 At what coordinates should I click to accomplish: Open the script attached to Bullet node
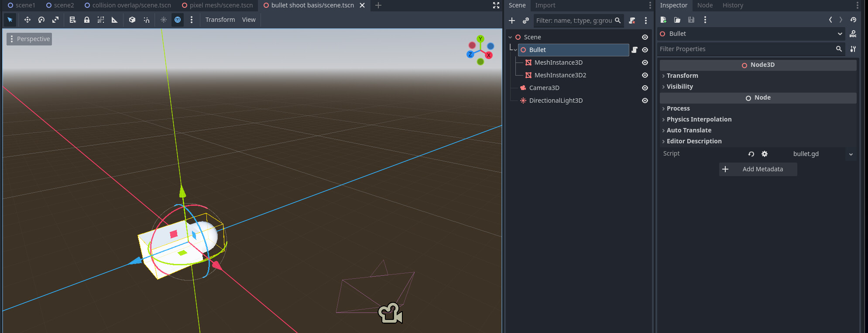[x=635, y=50]
